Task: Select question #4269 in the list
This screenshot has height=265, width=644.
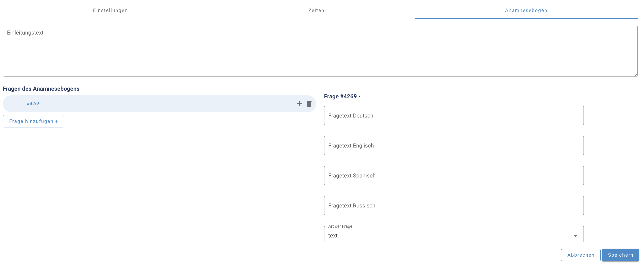Action: (35, 104)
